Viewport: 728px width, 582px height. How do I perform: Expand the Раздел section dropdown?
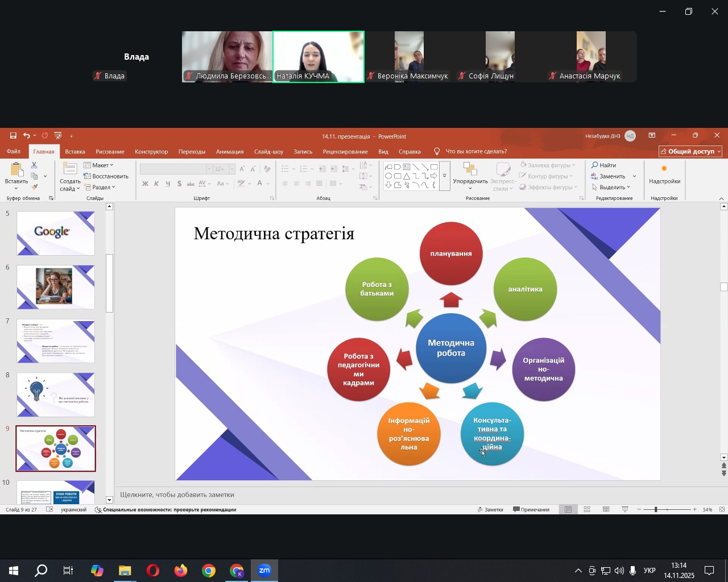pyautogui.click(x=100, y=187)
